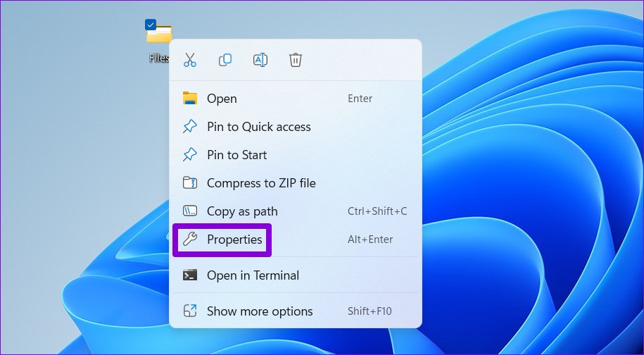The width and height of the screenshot is (644, 355).
Task: Click the Copy icon in context menu
Action: tap(225, 60)
